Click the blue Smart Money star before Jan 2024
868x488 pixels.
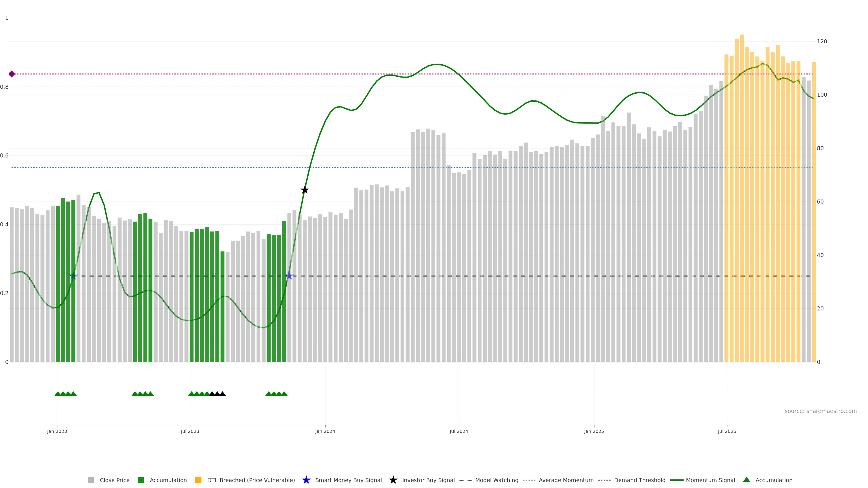coord(289,276)
